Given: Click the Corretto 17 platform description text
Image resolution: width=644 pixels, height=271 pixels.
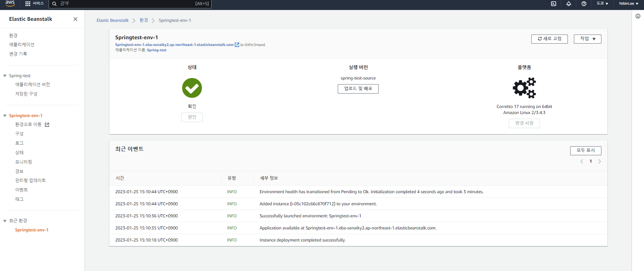Looking at the screenshot, I should click(x=524, y=110).
